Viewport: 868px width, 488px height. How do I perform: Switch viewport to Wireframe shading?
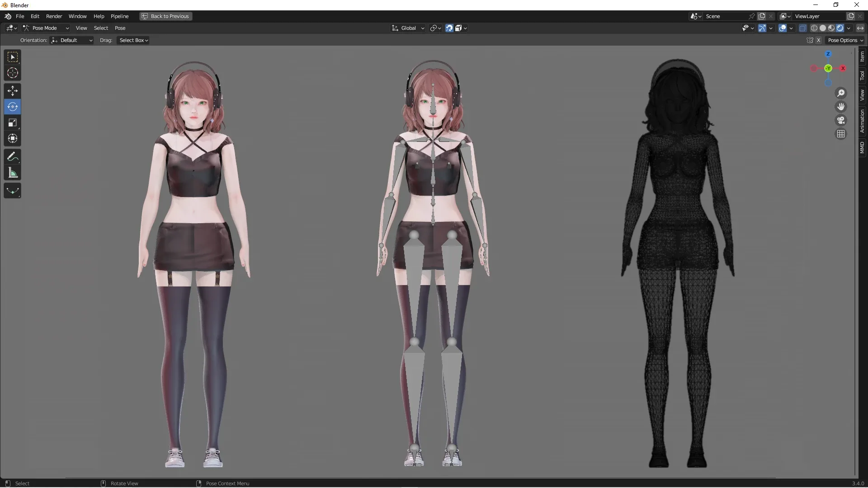814,28
